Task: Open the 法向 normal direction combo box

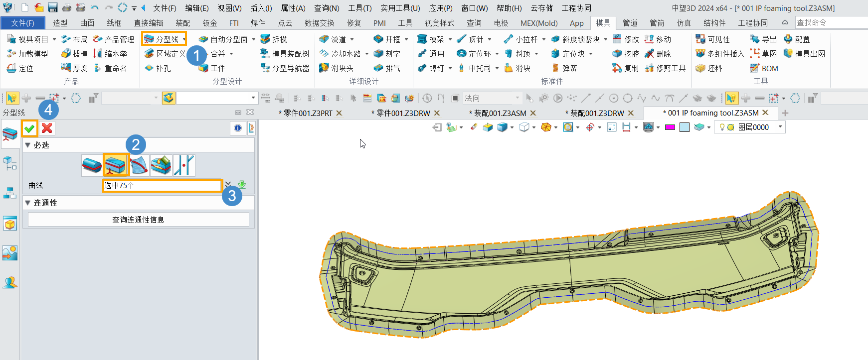Action: [492, 98]
